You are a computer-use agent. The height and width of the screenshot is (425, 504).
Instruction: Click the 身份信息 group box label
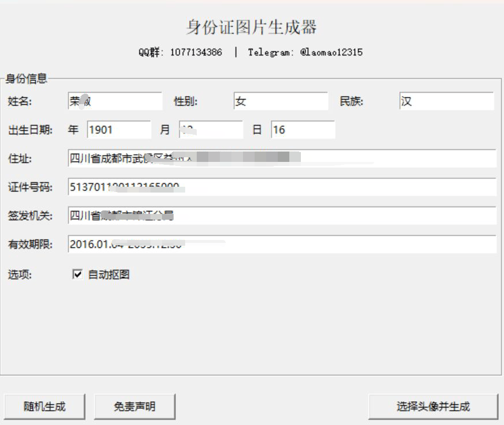click(x=26, y=79)
